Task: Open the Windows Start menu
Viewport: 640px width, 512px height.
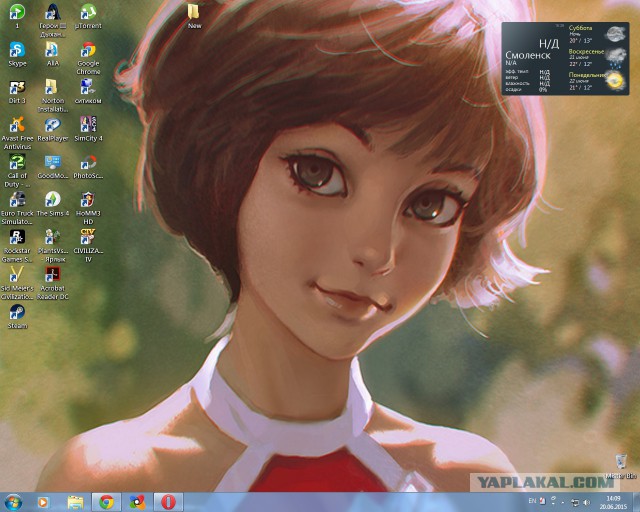Action: (13, 502)
